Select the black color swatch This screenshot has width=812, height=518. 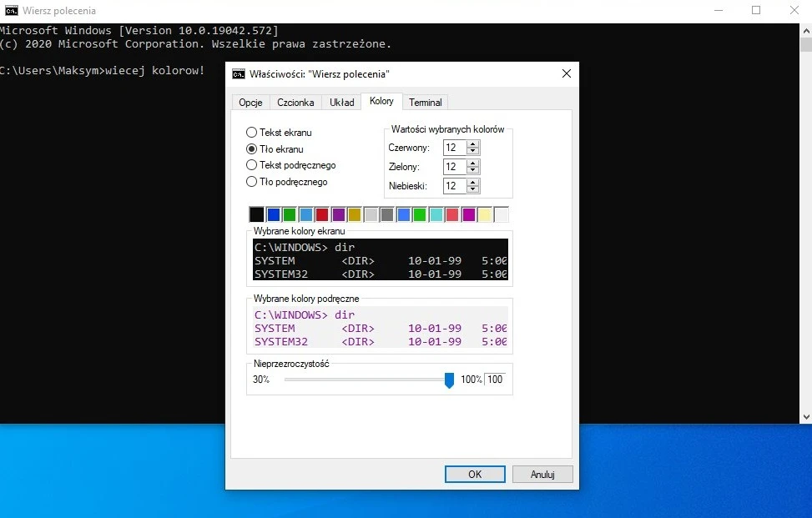257,214
